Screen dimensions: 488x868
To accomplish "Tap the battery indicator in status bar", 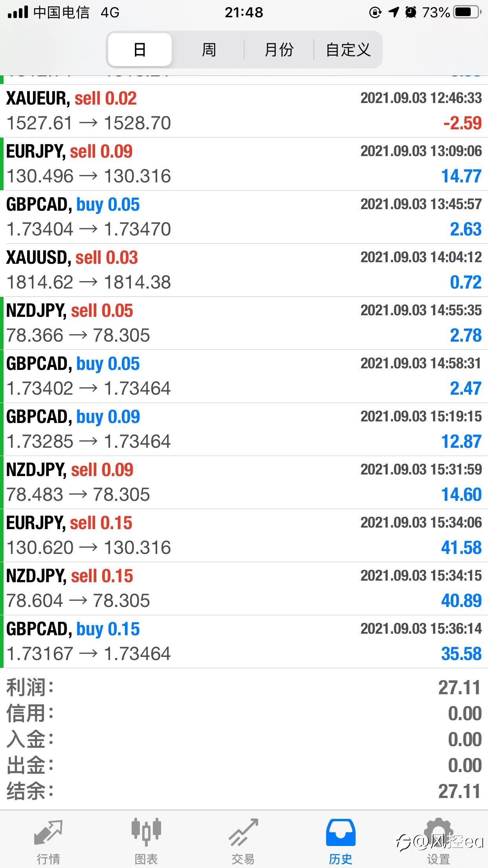I will (467, 12).
